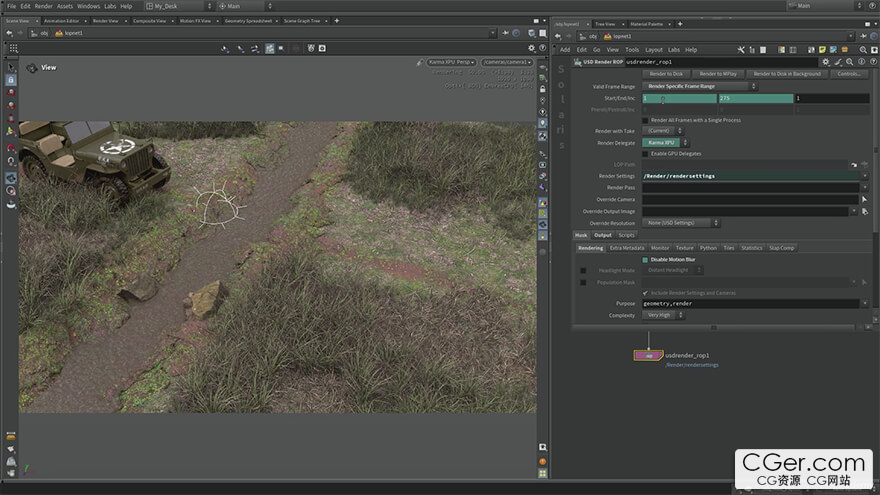The image size is (880, 495).
Task: Toggle the Disable Motion Blur checkbox
Action: click(645, 260)
